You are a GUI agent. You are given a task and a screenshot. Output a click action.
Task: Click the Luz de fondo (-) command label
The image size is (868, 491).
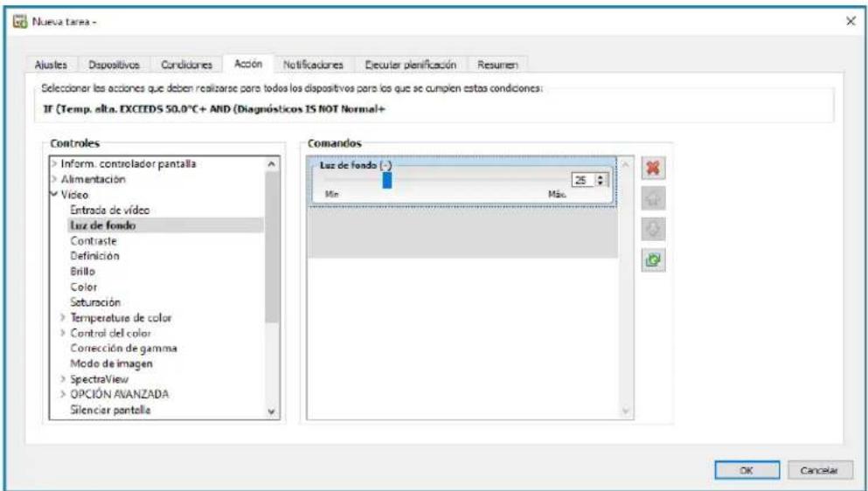tap(356, 165)
